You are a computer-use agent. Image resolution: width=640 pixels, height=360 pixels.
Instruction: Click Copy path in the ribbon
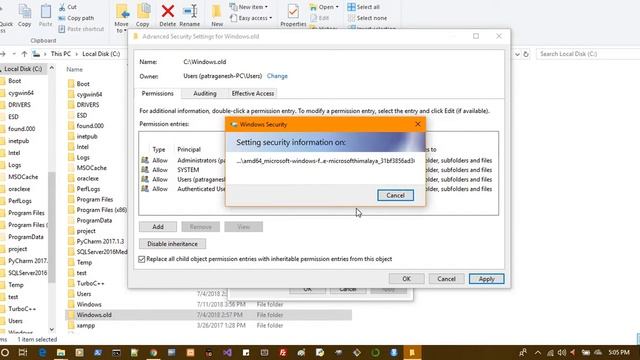pos(76,18)
